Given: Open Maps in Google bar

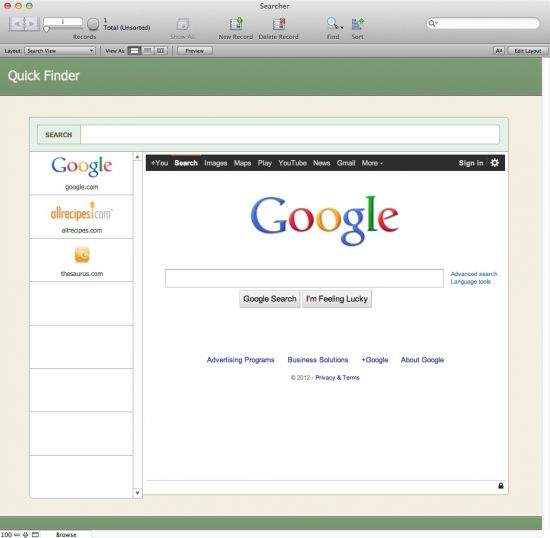Looking at the screenshot, I should (x=242, y=163).
